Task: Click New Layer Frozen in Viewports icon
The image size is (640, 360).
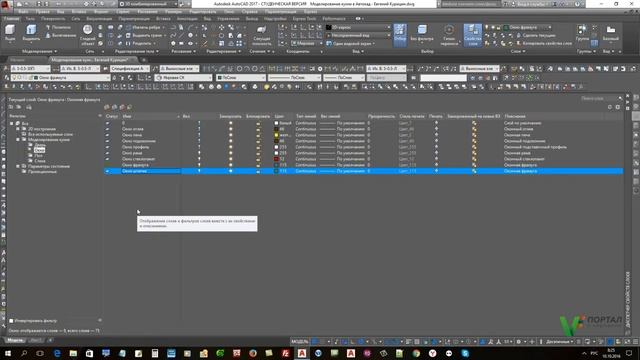Action: click(114, 107)
